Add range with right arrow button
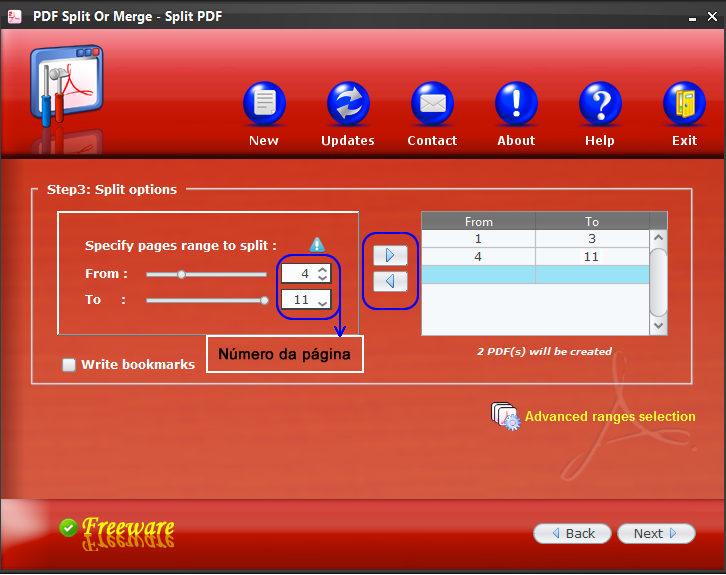Viewport: 726px width, 575px height. (x=390, y=255)
